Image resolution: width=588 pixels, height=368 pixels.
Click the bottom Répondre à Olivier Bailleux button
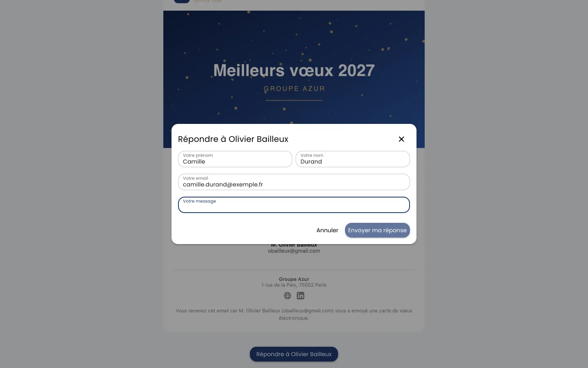pyautogui.click(x=294, y=354)
